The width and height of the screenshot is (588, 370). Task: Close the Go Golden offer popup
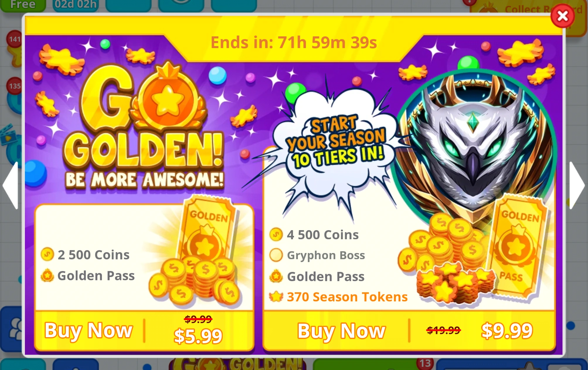[x=562, y=16]
